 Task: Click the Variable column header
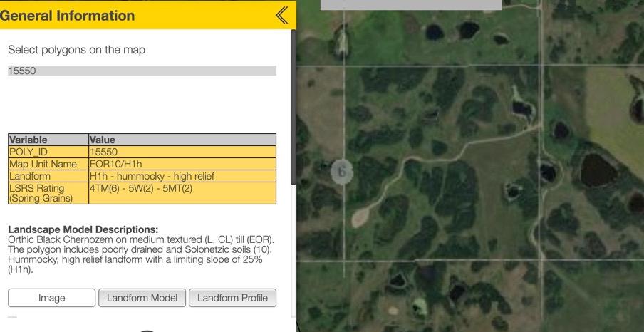click(48, 140)
